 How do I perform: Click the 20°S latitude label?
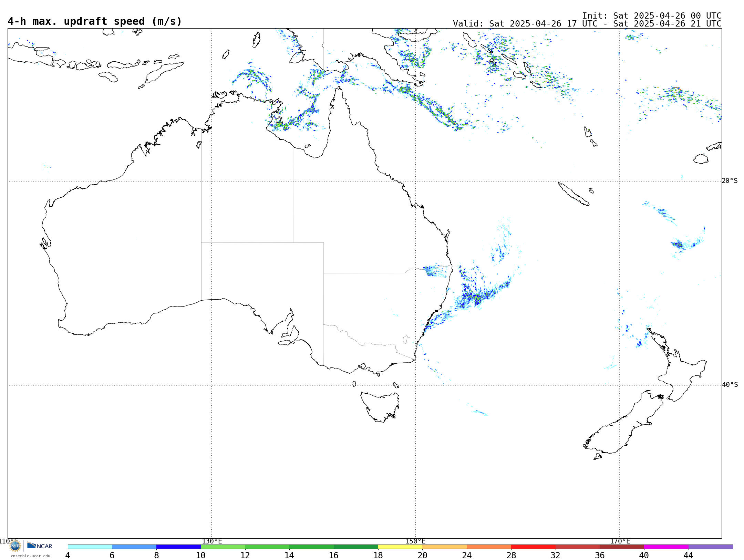(730, 181)
